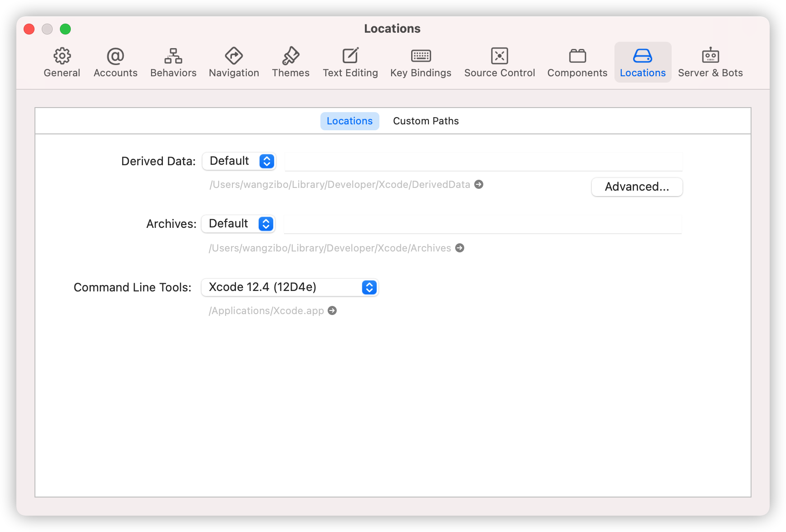Zoom the window with green button
786x532 pixels.
pyautogui.click(x=65, y=29)
